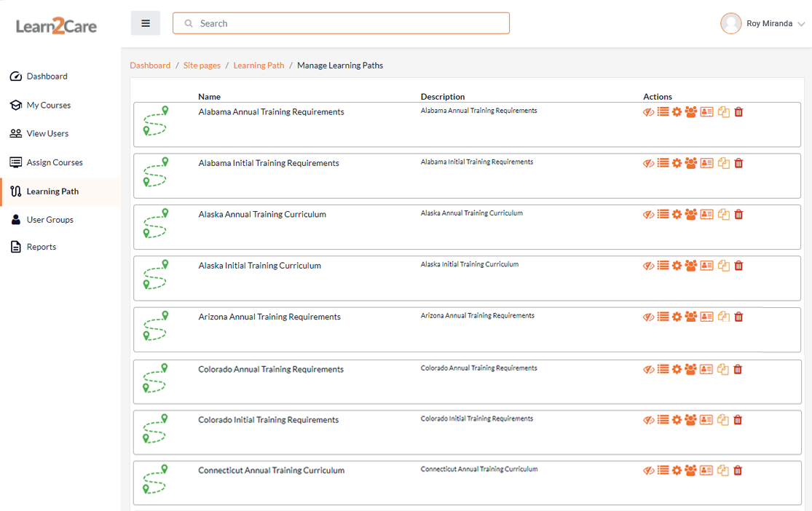Go to User Groups in sidebar

point(50,220)
